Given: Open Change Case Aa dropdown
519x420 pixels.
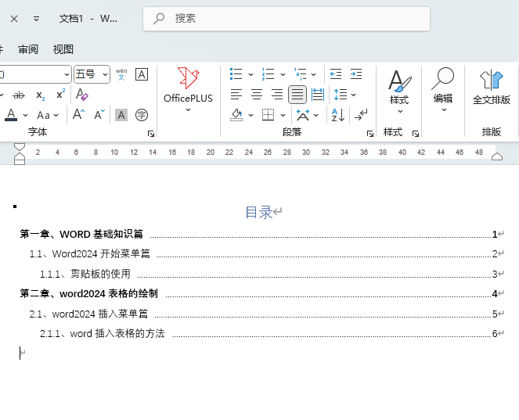Looking at the screenshot, I should click(x=48, y=115).
